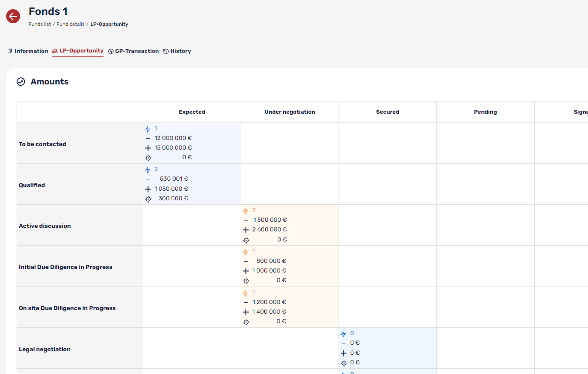Viewport: 588px width, 374px height.
Task: Click lightning icon in Legal negotiation row
Action: [343, 334]
